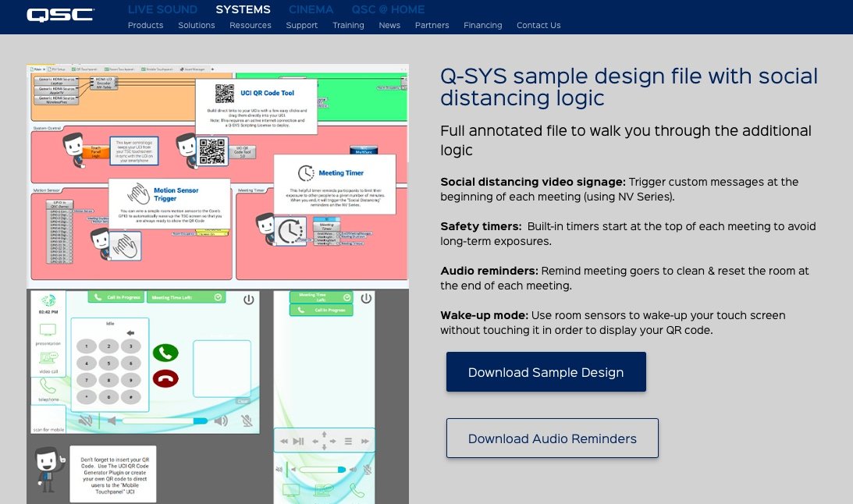Click the microphone mute icon on main touchpanel

pos(247,421)
